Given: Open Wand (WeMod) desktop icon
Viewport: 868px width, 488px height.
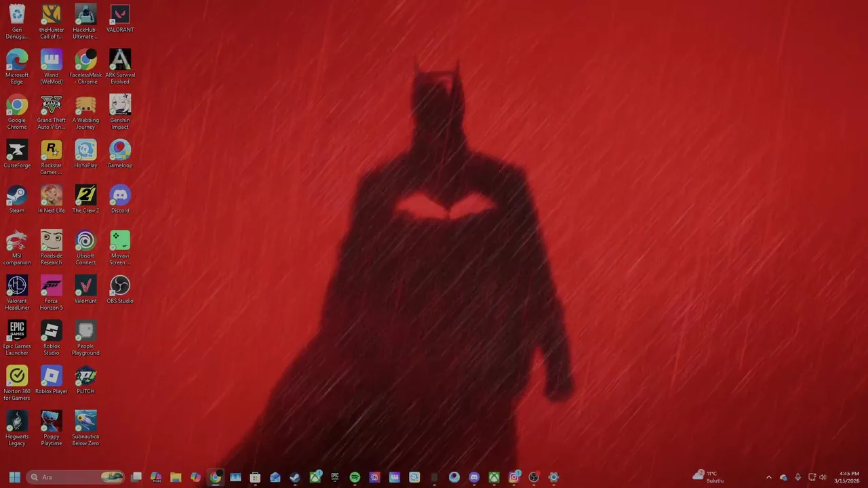Looking at the screenshot, I should point(52,67).
